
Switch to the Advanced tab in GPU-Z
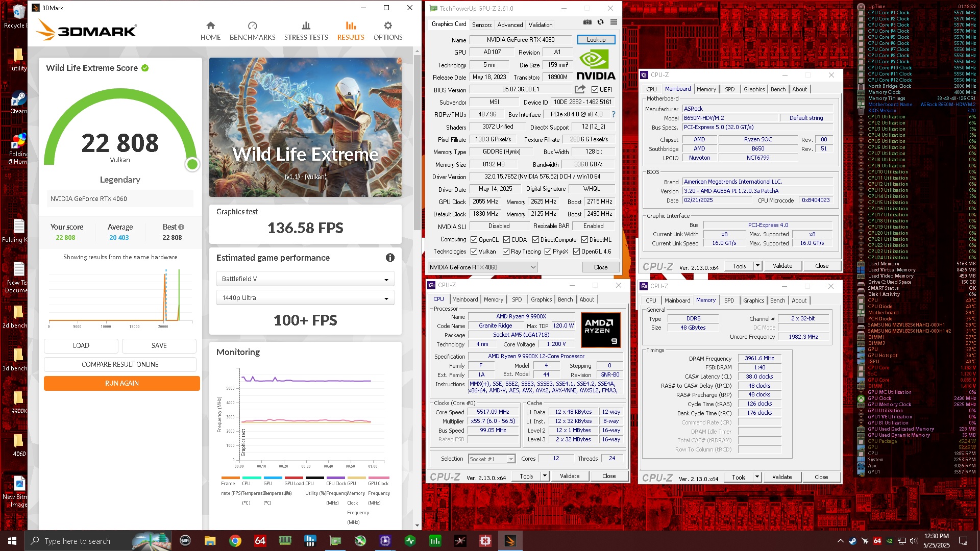[510, 24]
